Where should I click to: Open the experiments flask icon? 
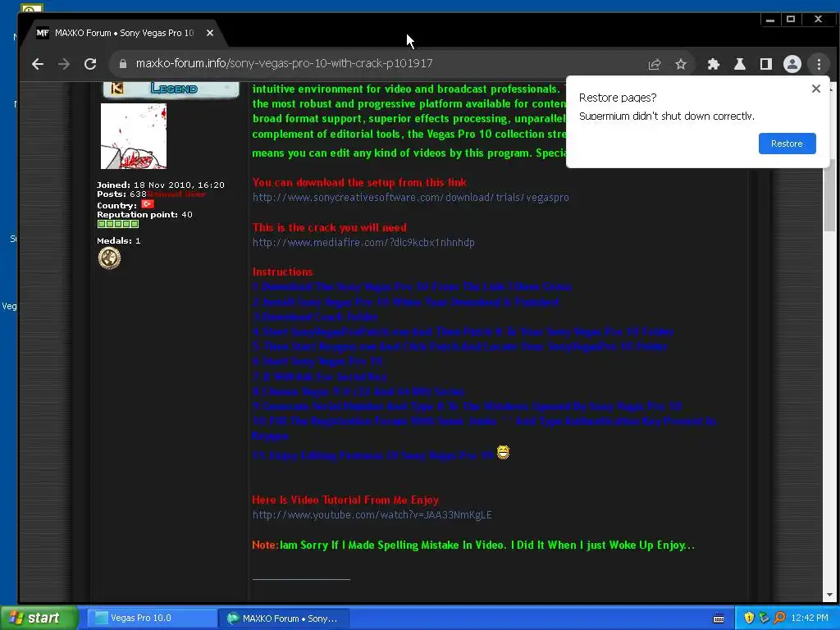(739, 64)
